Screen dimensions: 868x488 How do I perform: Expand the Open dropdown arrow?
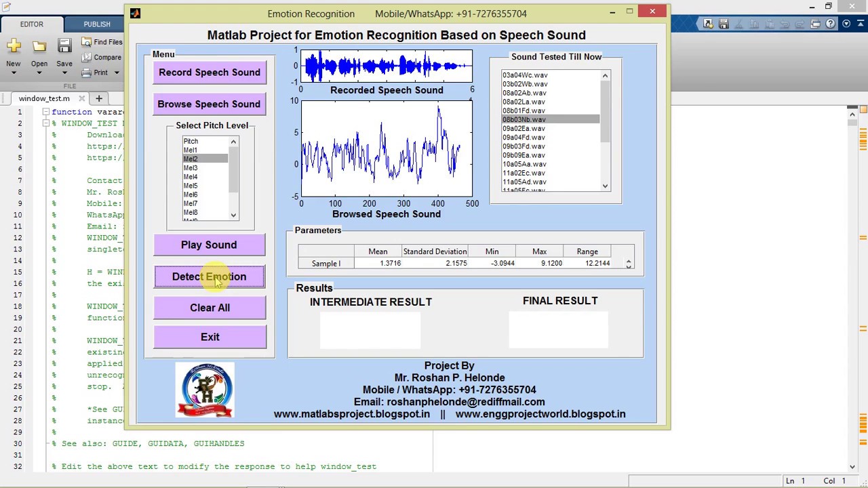pyautogui.click(x=39, y=73)
